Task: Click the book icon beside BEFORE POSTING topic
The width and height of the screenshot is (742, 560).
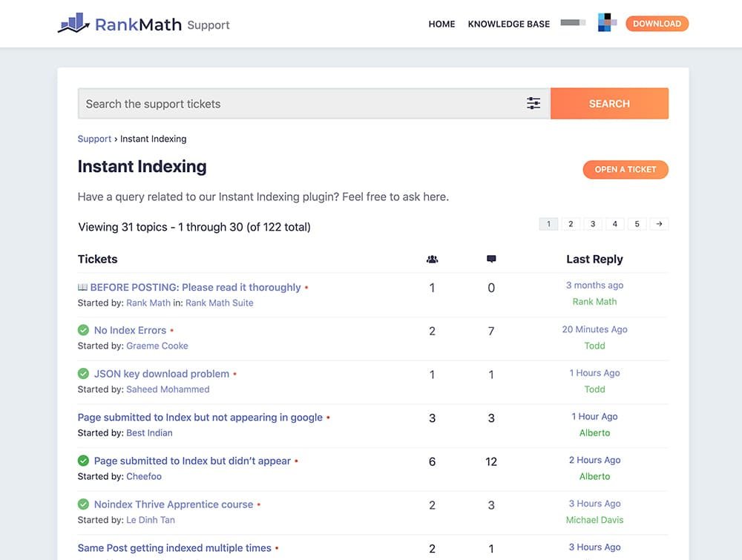Action: pos(83,286)
